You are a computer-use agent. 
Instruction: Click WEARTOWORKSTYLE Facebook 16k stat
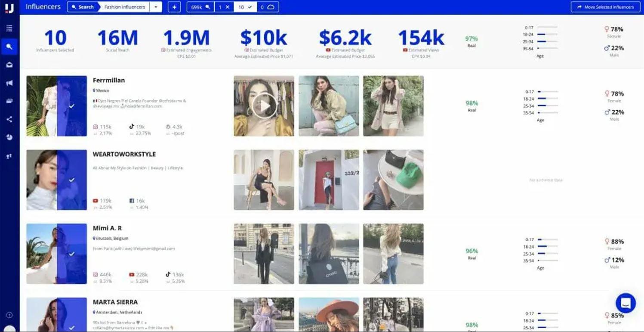pos(137,201)
